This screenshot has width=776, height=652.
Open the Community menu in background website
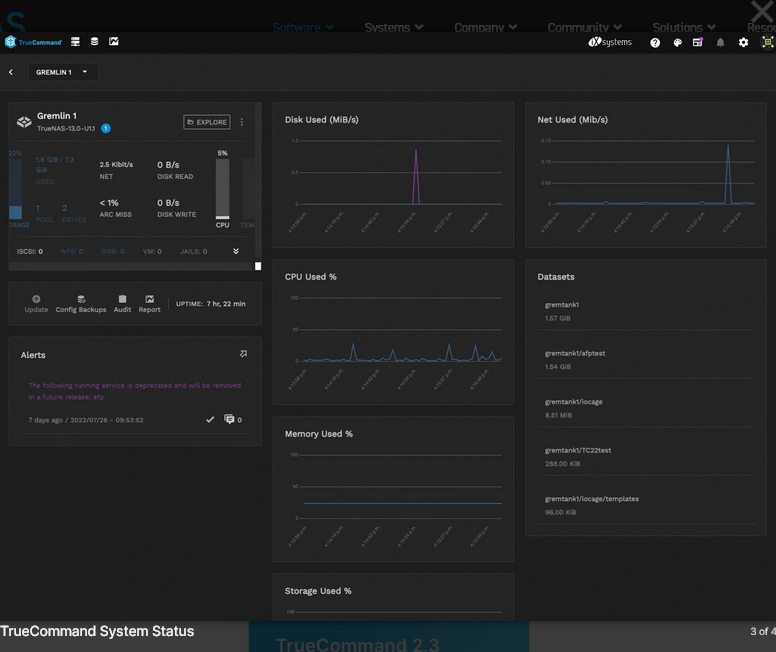pyautogui.click(x=584, y=27)
